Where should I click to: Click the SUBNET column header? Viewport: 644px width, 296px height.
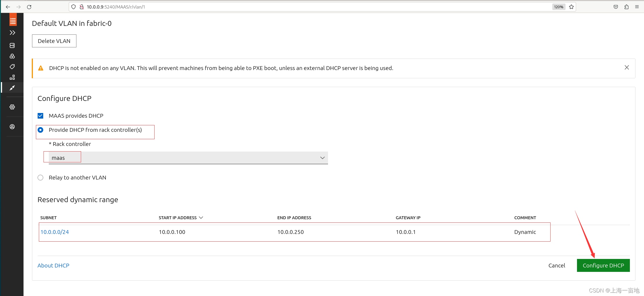(x=48, y=218)
